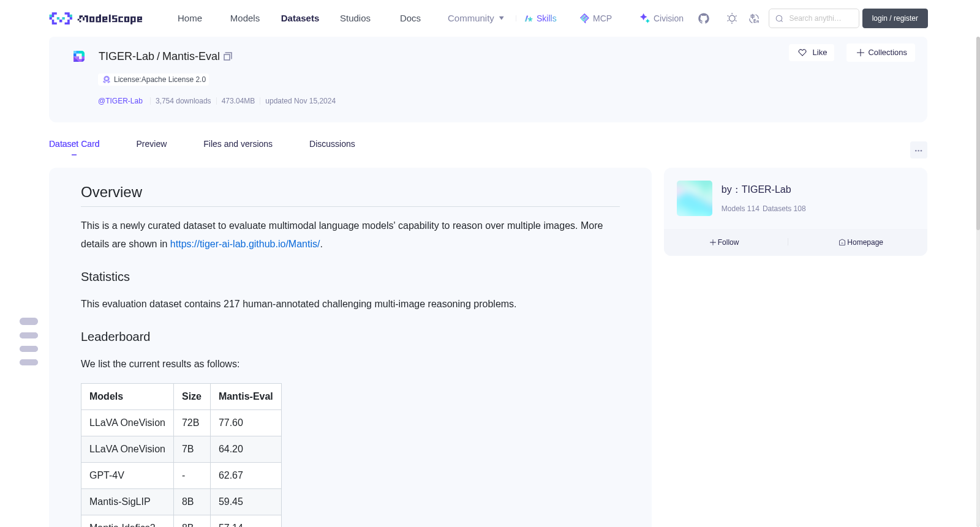Click the search magnifier icon
The width and height of the screenshot is (980, 527).
779,18
